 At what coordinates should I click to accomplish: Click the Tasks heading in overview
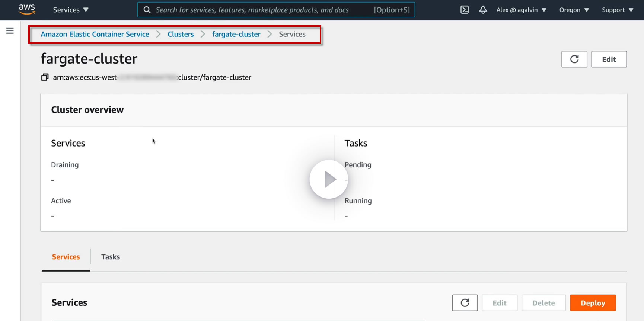[356, 143]
